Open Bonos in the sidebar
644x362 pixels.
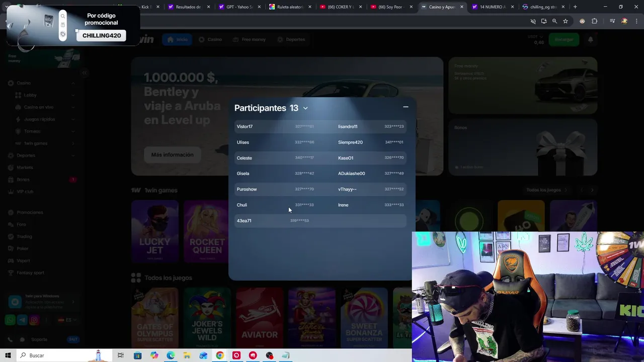[41, 179]
